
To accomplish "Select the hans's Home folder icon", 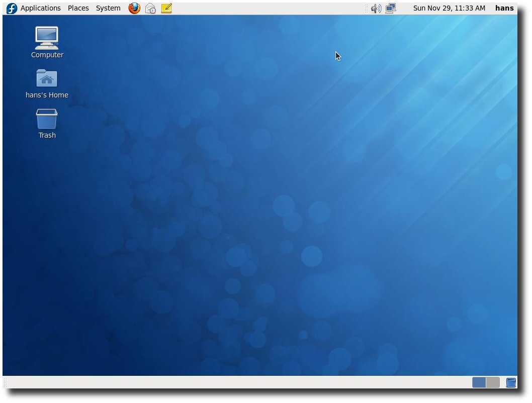I will [x=47, y=84].
